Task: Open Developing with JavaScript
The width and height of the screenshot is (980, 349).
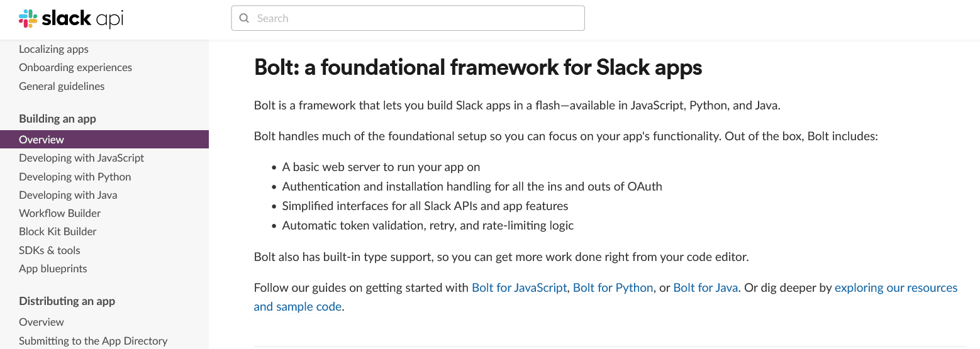Action: point(81,158)
